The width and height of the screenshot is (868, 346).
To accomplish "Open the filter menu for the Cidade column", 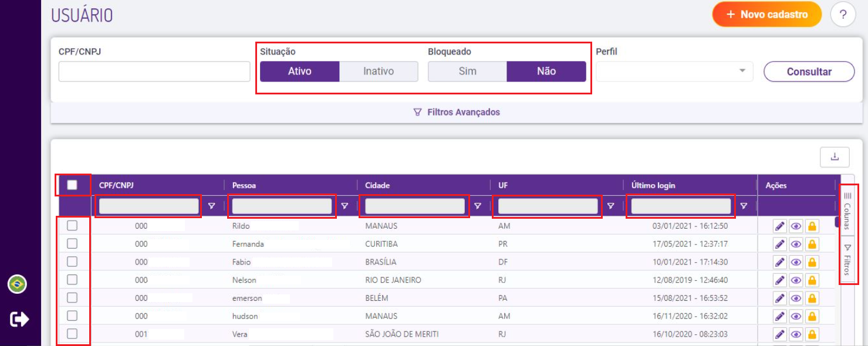I will (478, 206).
